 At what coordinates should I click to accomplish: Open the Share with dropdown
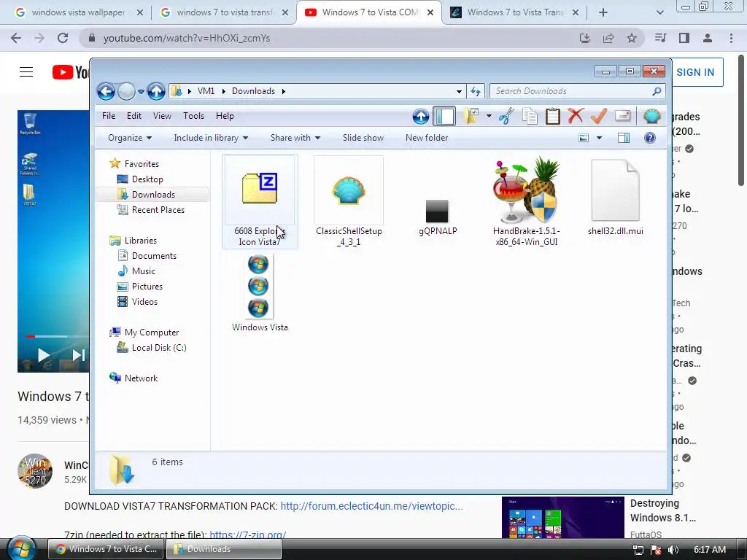295,138
